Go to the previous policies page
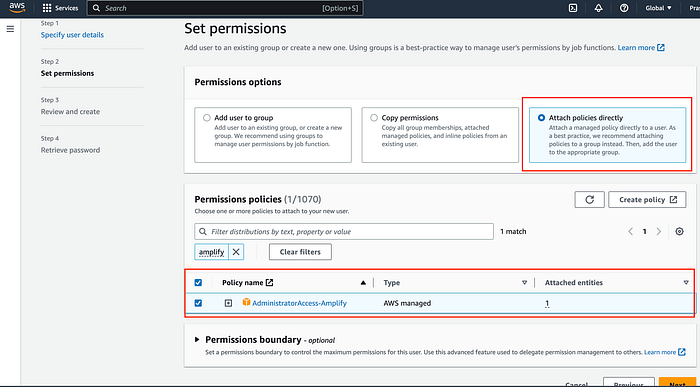Viewport: 700px width, 387px height. [630, 231]
